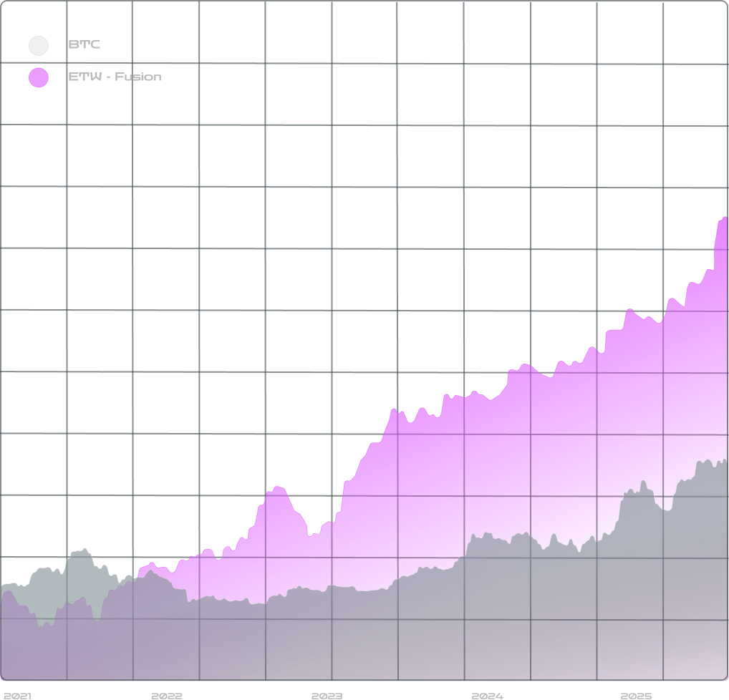The width and height of the screenshot is (729, 700).
Task: Click the highest ETW - Fusion peak at far right
Action: point(724,218)
